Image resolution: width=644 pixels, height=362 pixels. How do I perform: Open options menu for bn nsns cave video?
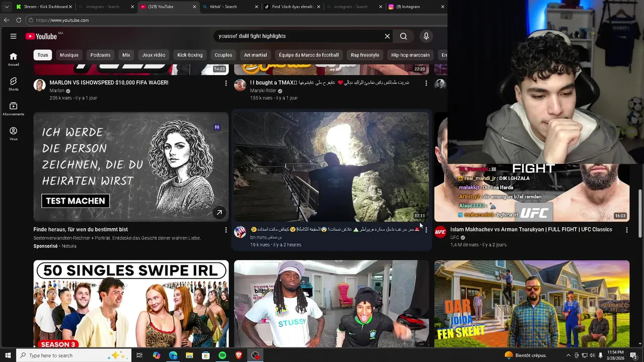pyautogui.click(x=426, y=230)
